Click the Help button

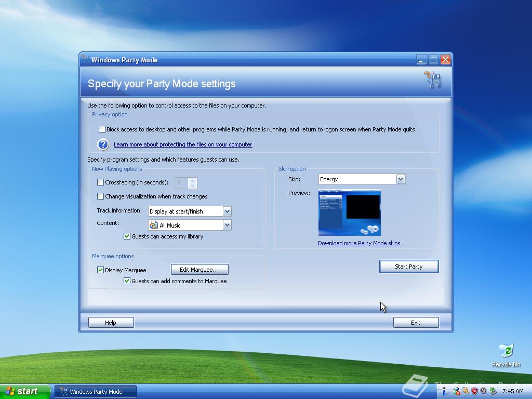pos(111,322)
